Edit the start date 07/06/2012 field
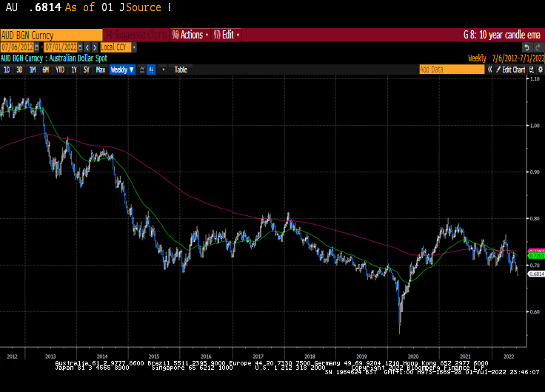Screen dimensions: 545x392 (x=17, y=47)
